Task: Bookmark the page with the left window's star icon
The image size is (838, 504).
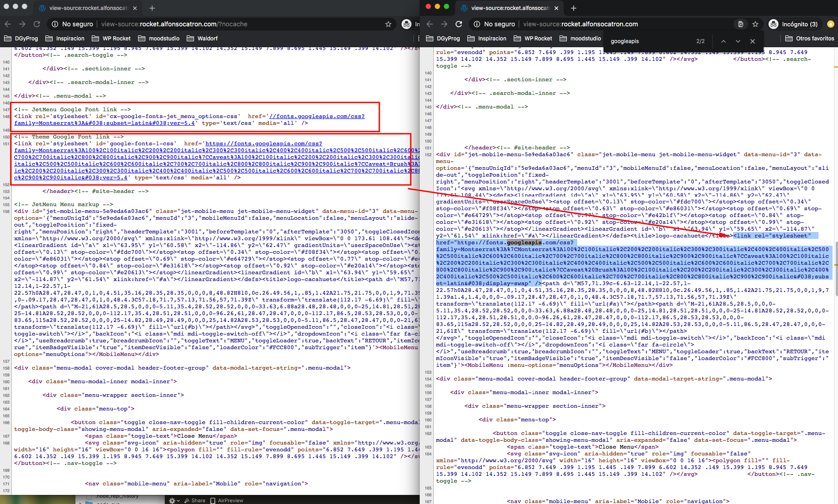Action: 388,24
